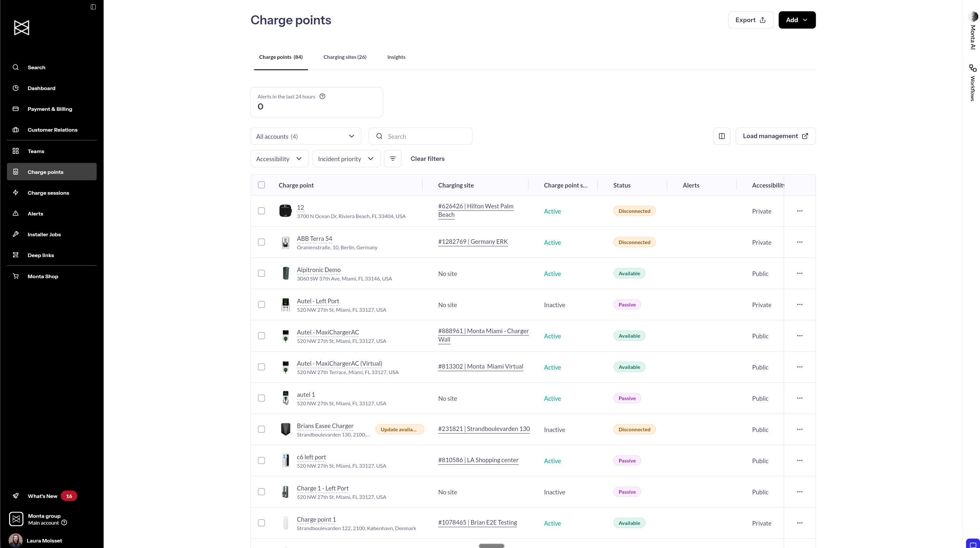The height and width of the screenshot is (548, 980).
Task: Tick the Autel - Left Port checkbox
Action: (x=261, y=305)
